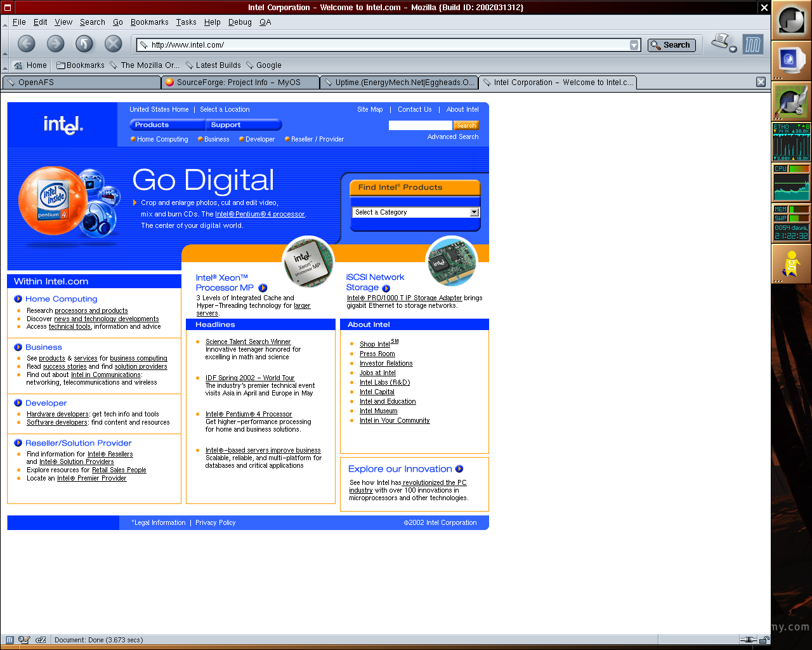Open the Privacy Policy footer link
Viewport: 812px width, 650px height.
click(x=216, y=523)
